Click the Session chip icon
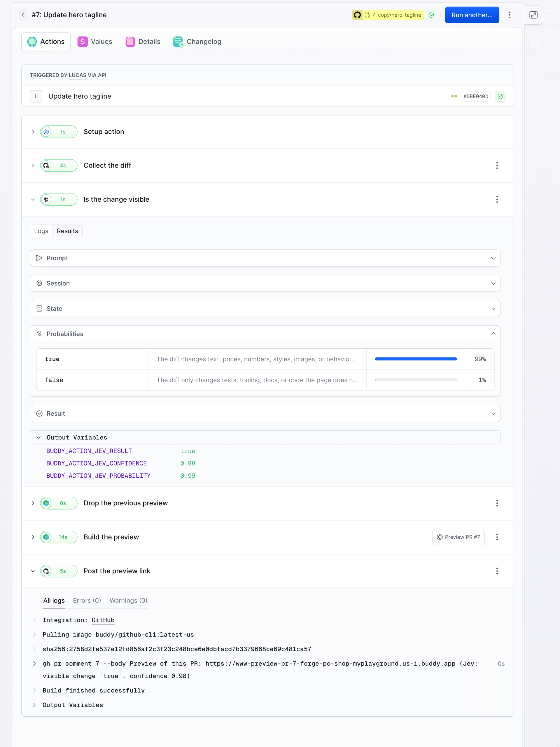The height and width of the screenshot is (747, 560). point(39,283)
